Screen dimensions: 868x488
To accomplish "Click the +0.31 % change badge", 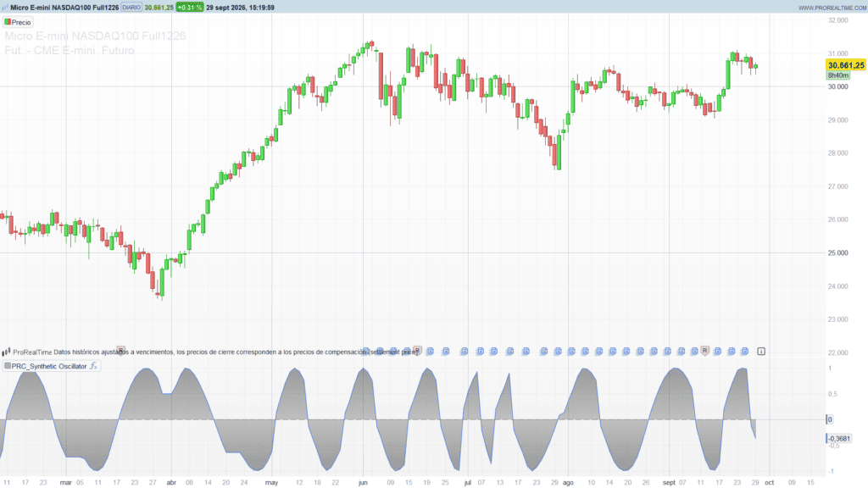I will pyautogui.click(x=190, y=7).
